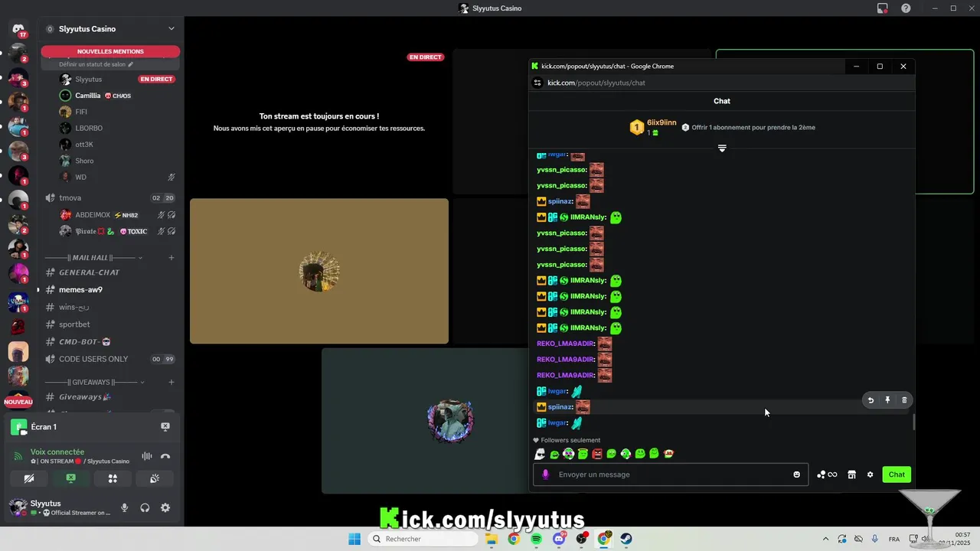Click the brown video tile in the call
The width and height of the screenshot is (980, 551).
click(319, 271)
